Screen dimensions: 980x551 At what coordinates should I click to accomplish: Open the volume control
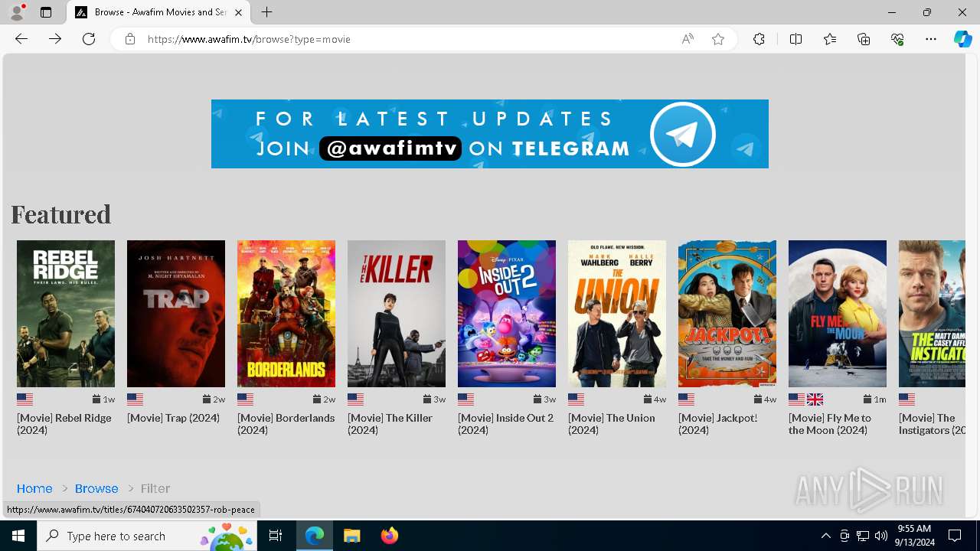pyautogui.click(x=880, y=536)
